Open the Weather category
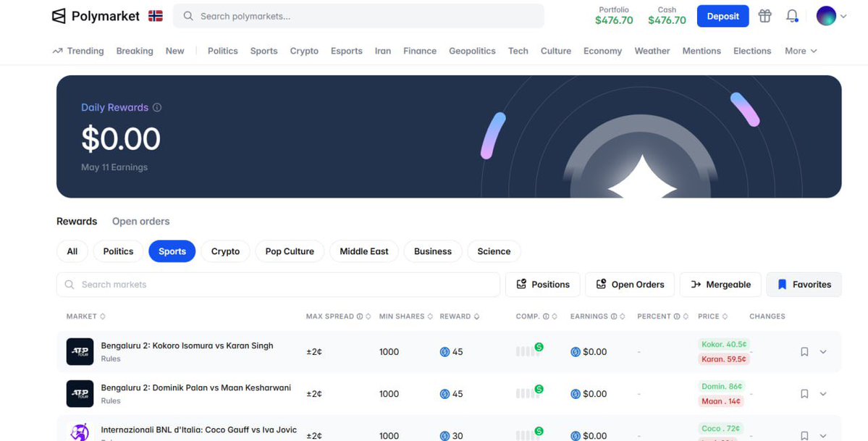This screenshot has height=441, width=868. point(652,51)
